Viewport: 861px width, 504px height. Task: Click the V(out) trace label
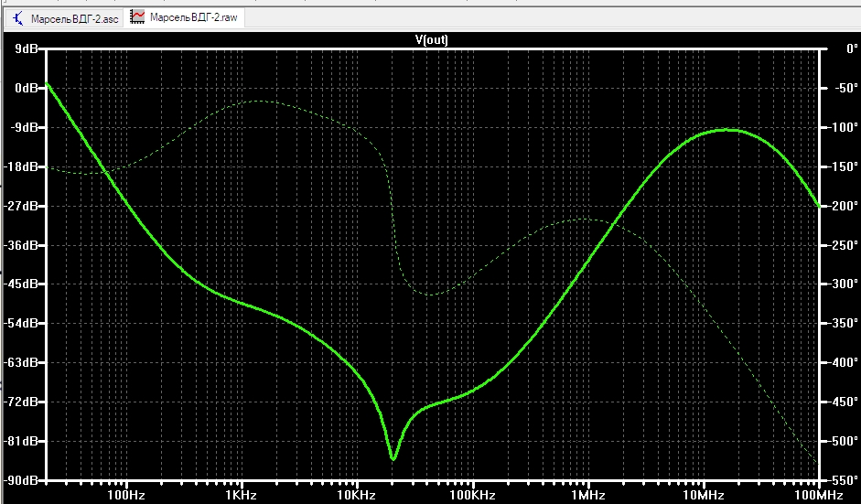(432, 39)
